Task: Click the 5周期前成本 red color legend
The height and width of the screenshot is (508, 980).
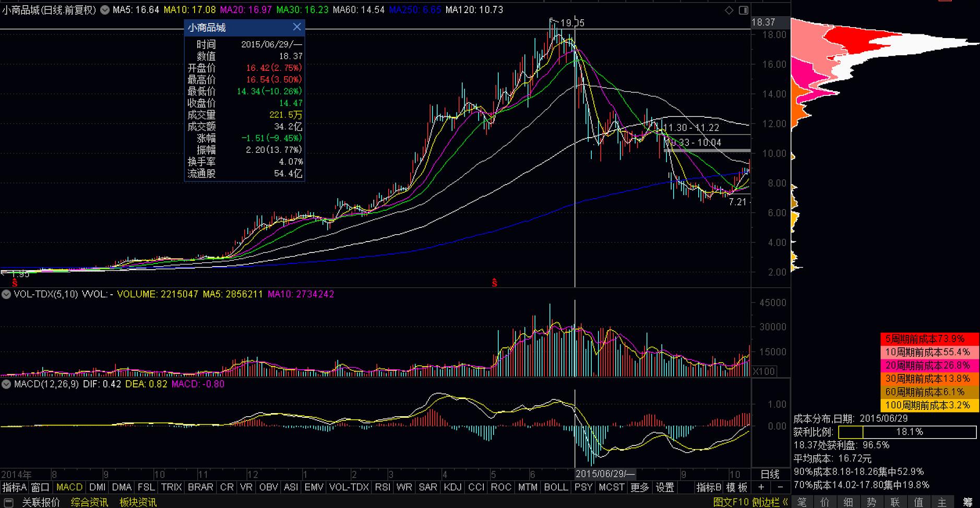Action: [929, 339]
